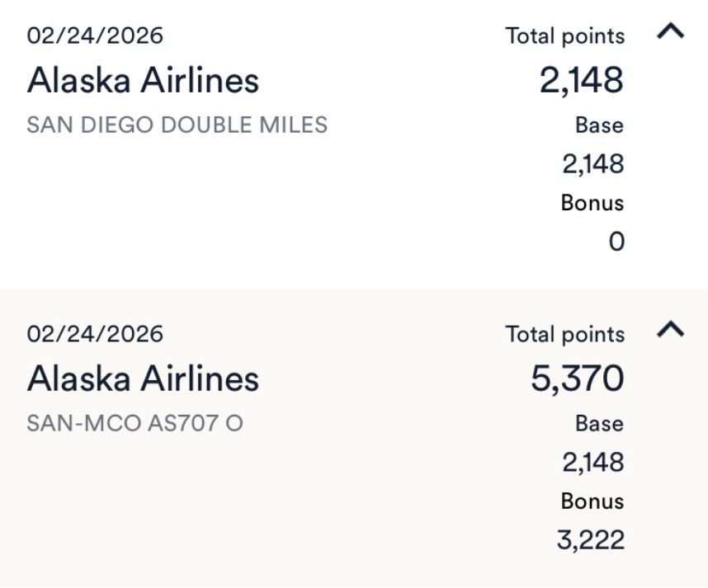708x588 pixels.
Task: Click Alaska Airlines title in the first entry
Action: pyautogui.click(x=143, y=80)
